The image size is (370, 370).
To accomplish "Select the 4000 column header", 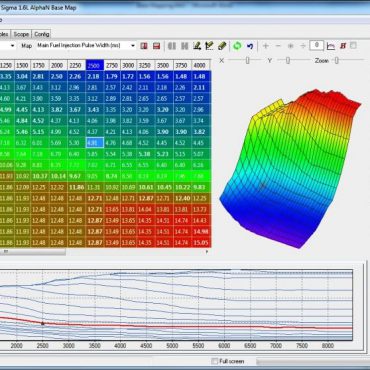I will pos(201,65).
